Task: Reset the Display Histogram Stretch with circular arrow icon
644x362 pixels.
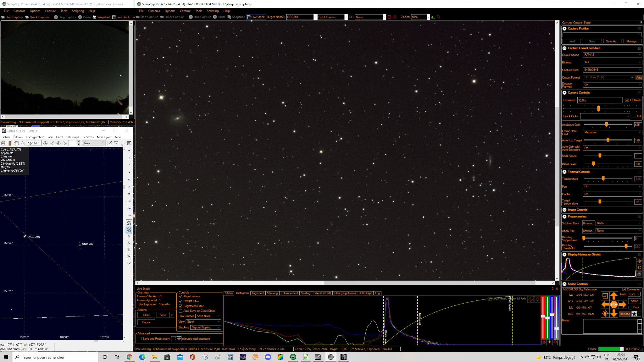Action: [639, 268]
